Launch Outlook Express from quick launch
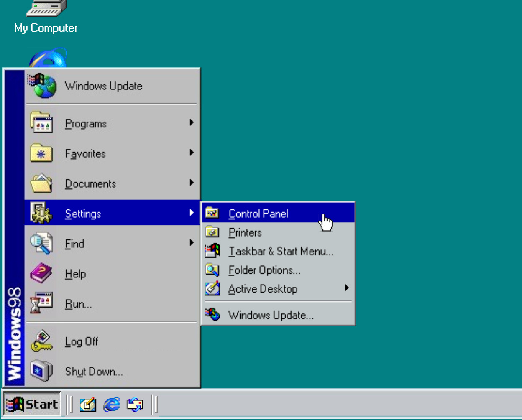 [135, 405]
